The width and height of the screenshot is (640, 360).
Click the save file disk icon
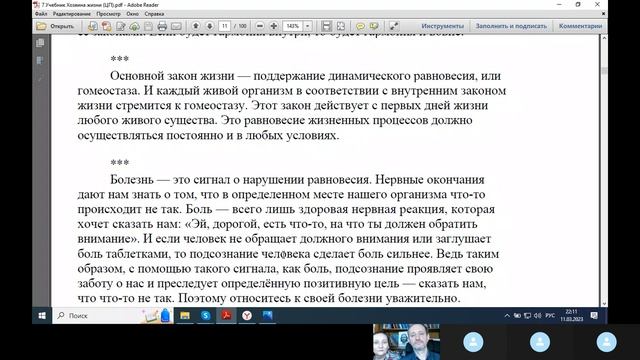point(148,26)
